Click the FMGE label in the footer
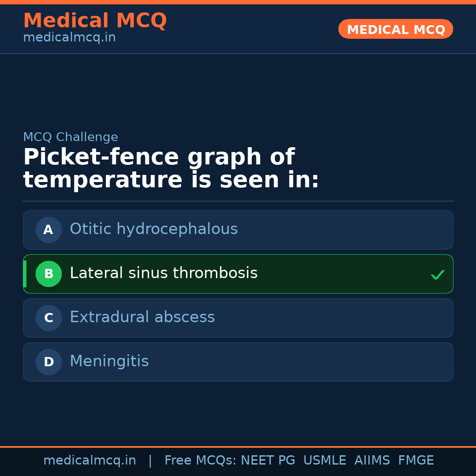 click(x=416, y=460)
